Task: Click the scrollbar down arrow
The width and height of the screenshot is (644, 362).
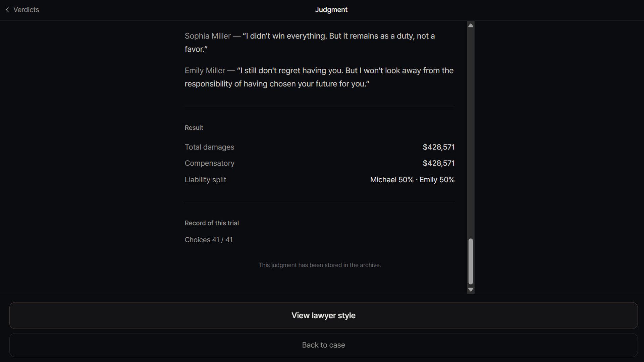Action: click(x=471, y=290)
